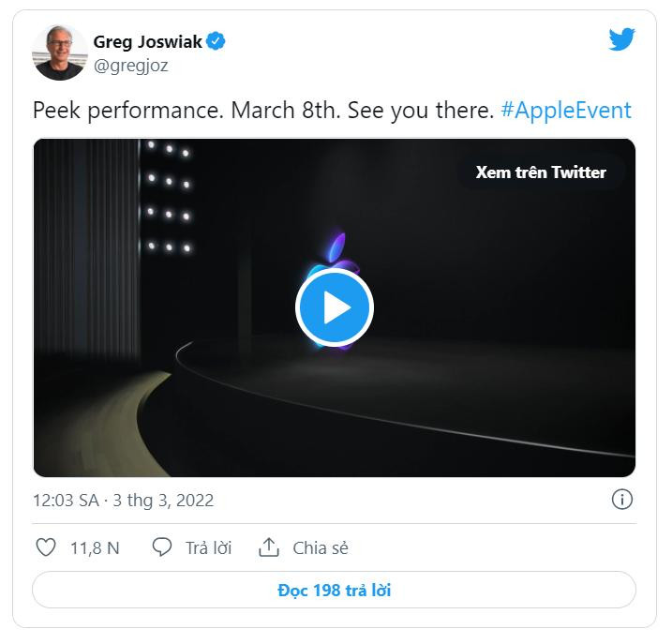Click "Xem trên Twitter" button
The image size is (672, 644).
pos(541,172)
